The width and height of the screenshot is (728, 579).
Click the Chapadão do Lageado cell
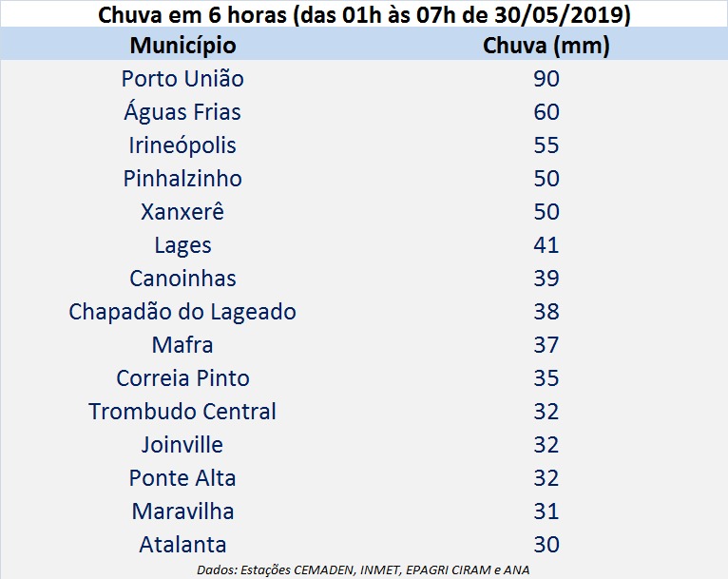tap(182, 312)
